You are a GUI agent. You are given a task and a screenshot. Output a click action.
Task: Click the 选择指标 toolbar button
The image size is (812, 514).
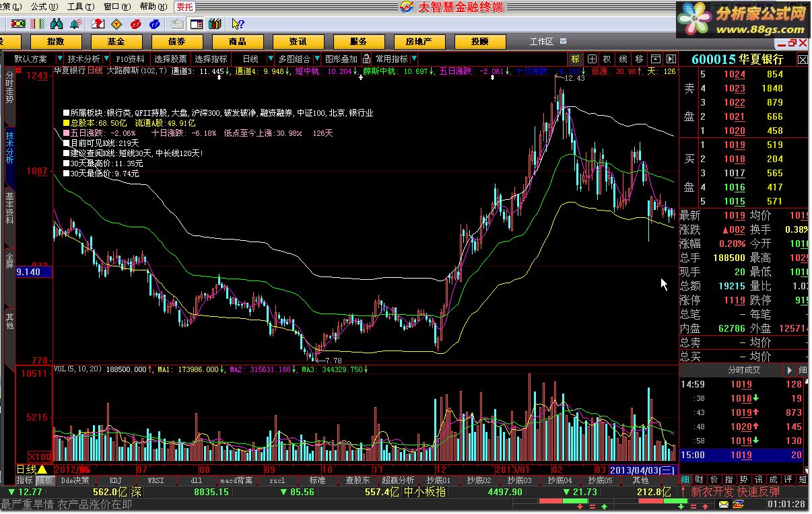click(x=211, y=59)
